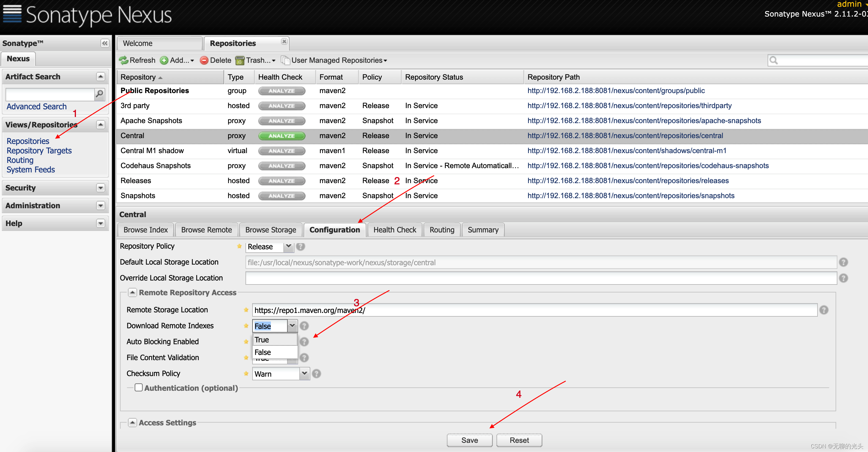Click the Override Local Storage Location field
The image size is (868, 452).
tap(541, 278)
